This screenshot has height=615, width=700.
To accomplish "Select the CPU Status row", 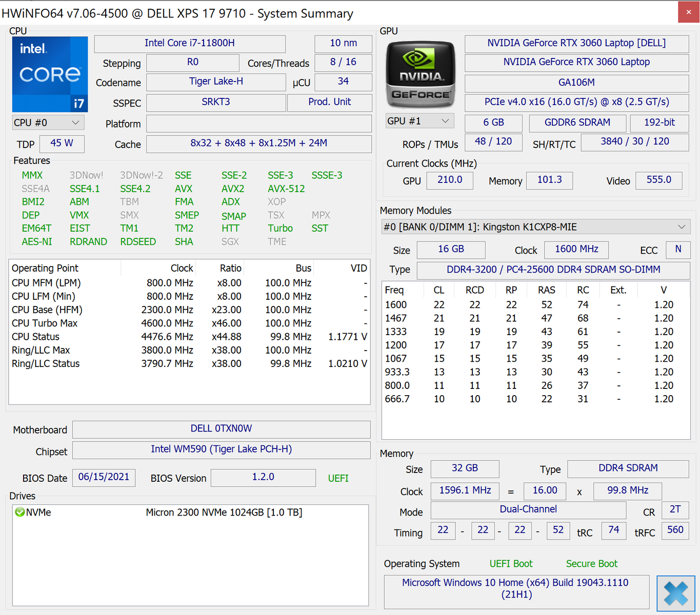I will pyautogui.click(x=189, y=337).
